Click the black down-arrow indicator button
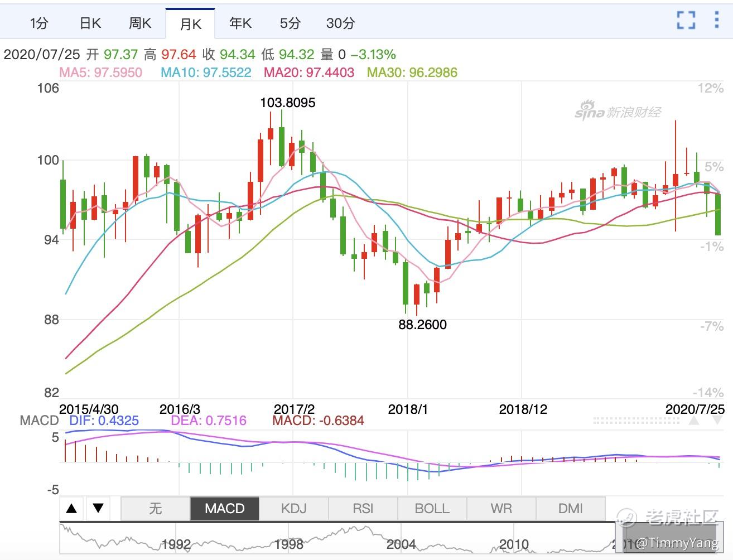 point(98,508)
